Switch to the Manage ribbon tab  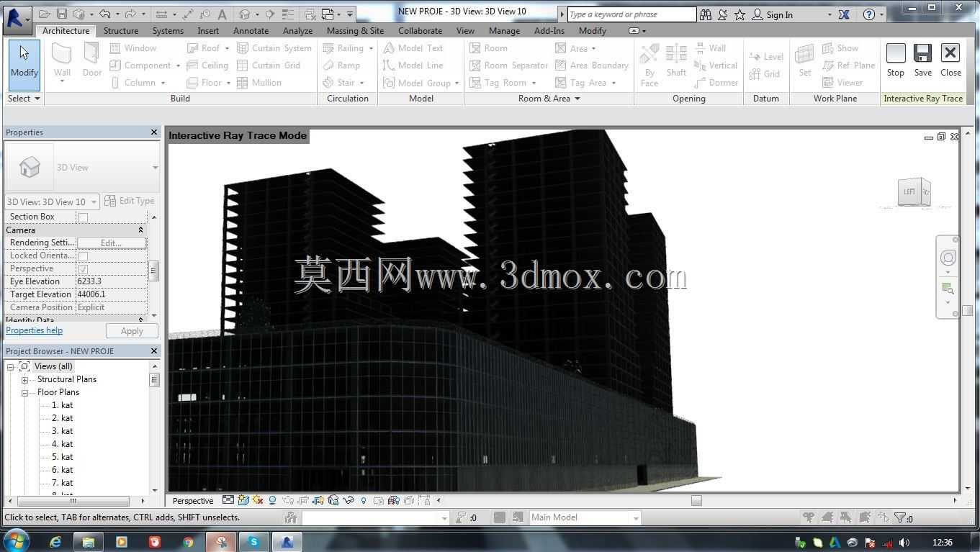[504, 31]
